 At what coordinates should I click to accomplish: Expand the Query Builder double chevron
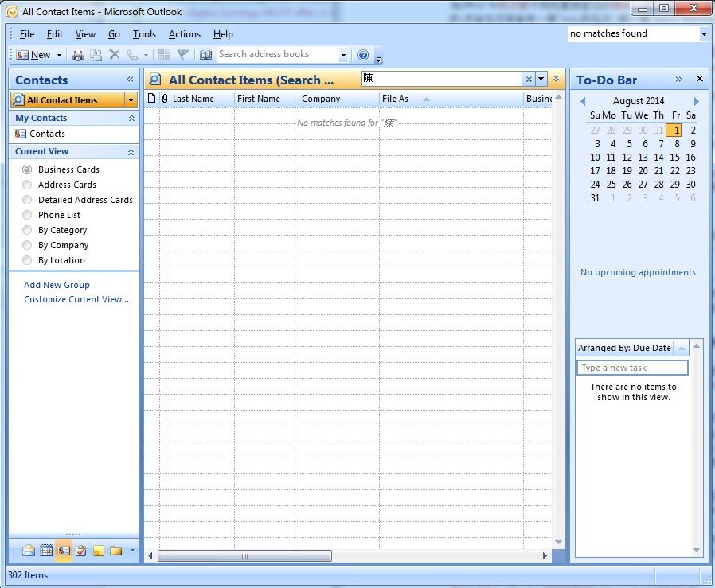[x=557, y=79]
